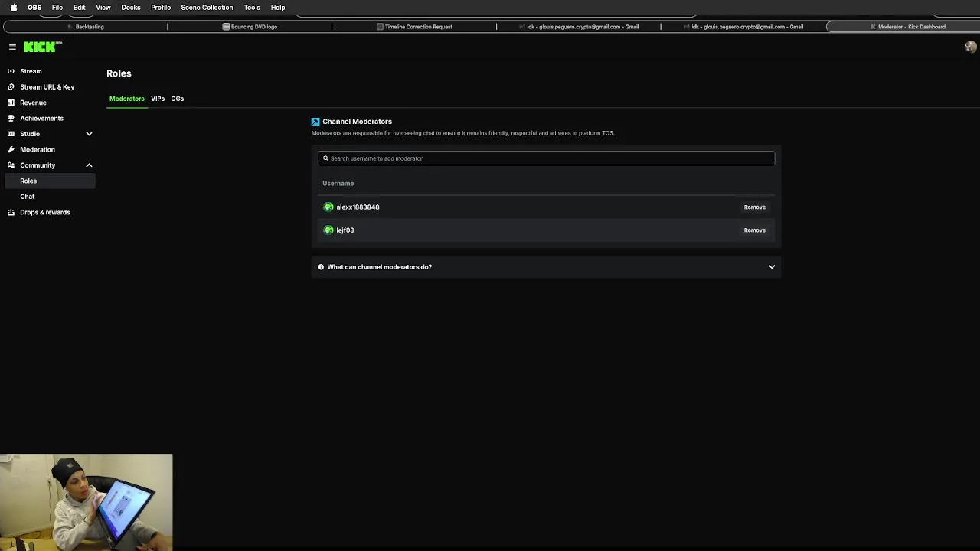Click the webcam overlay thumbnail
The height and width of the screenshot is (551, 980).
(87, 502)
